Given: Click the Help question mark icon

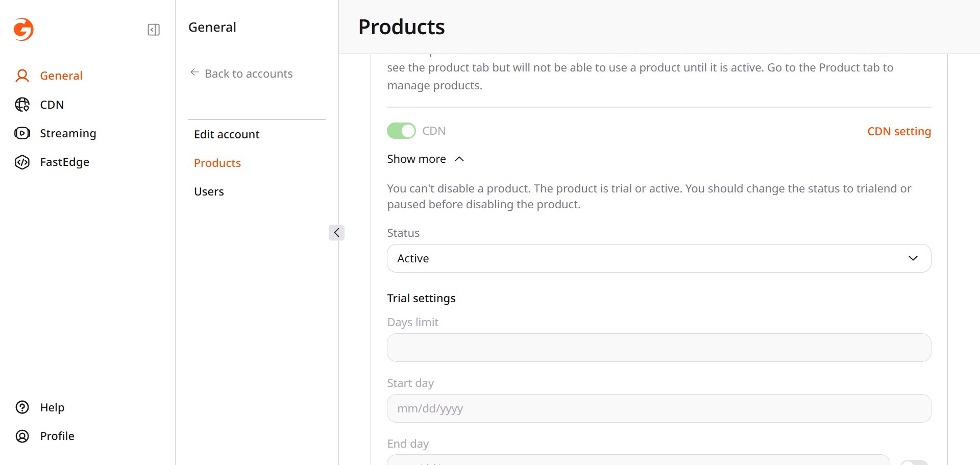Looking at the screenshot, I should (x=22, y=407).
